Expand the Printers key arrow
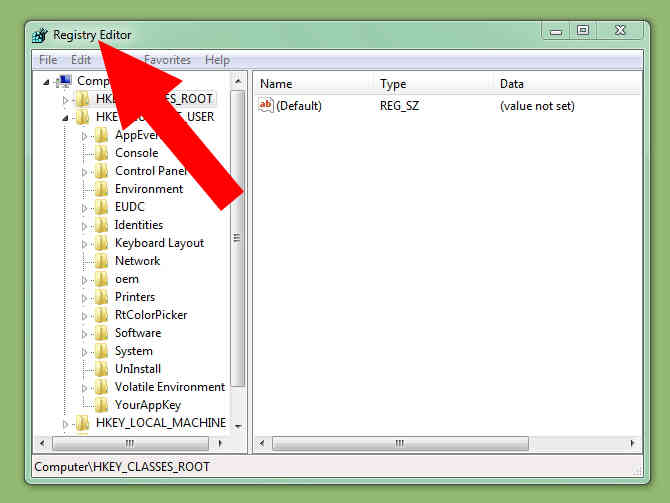Viewport: 670px width, 503px height. 86,297
